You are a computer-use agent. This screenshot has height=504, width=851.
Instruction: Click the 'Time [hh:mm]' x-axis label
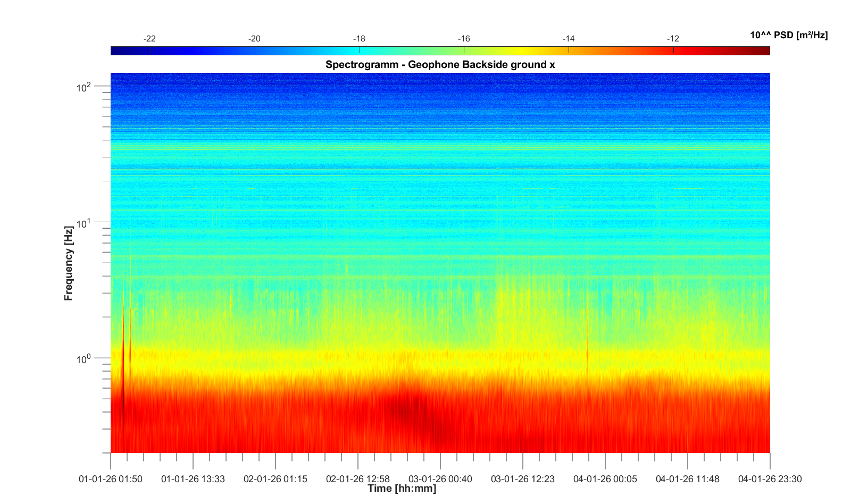click(x=402, y=489)
